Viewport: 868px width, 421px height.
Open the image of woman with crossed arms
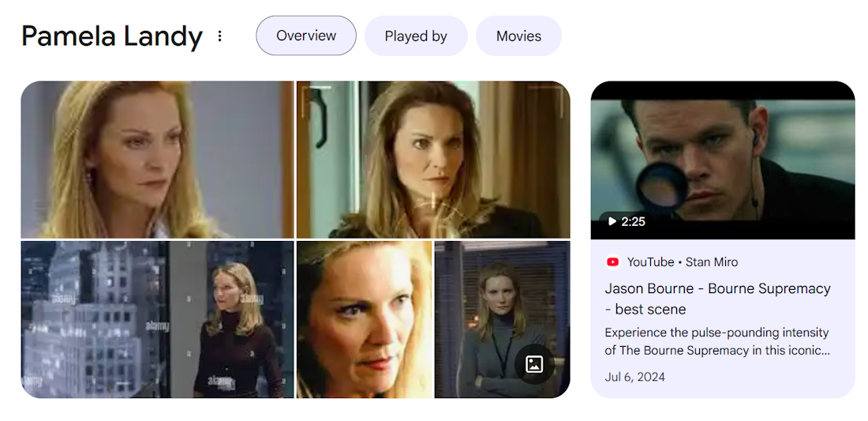(x=502, y=319)
